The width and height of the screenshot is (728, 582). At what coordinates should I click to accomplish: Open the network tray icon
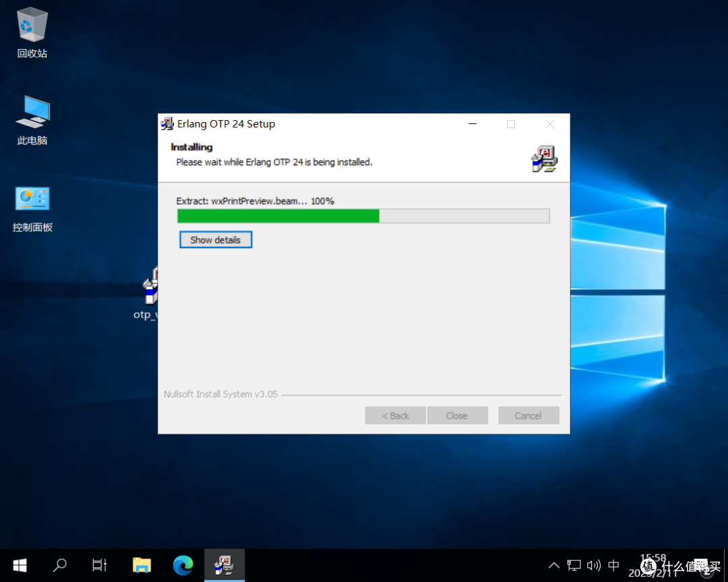pos(574,565)
